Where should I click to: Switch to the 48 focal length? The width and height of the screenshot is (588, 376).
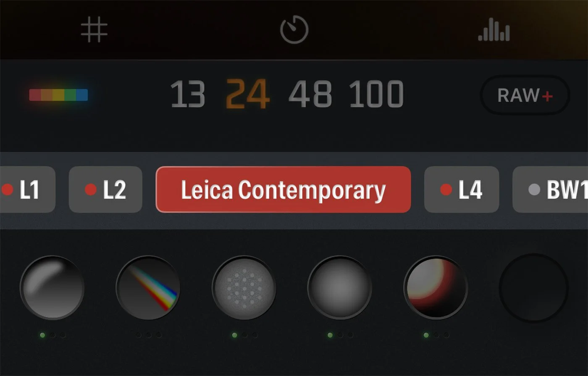pyautogui.click(x=310, y=94)
